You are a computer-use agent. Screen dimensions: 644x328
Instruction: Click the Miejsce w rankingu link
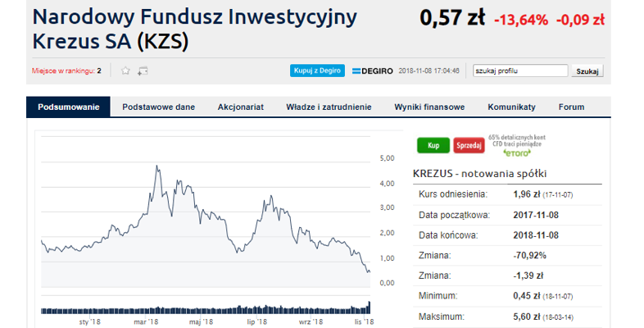[66, 71]
